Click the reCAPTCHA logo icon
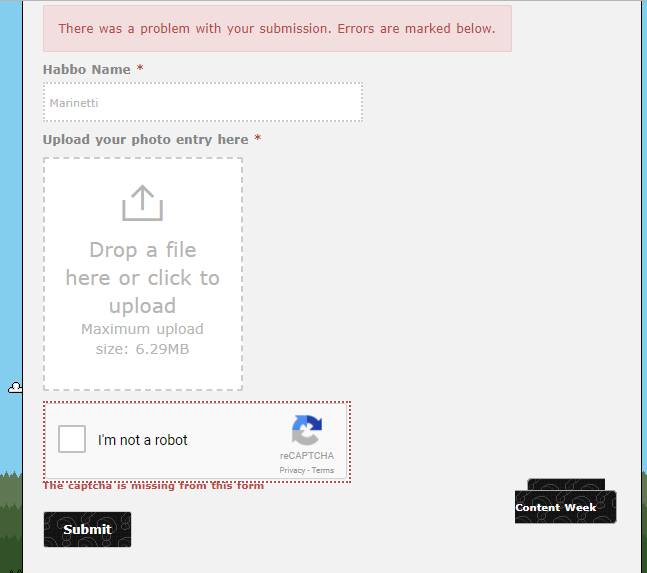This screenshot has height=573, width=647. (307, 431)
